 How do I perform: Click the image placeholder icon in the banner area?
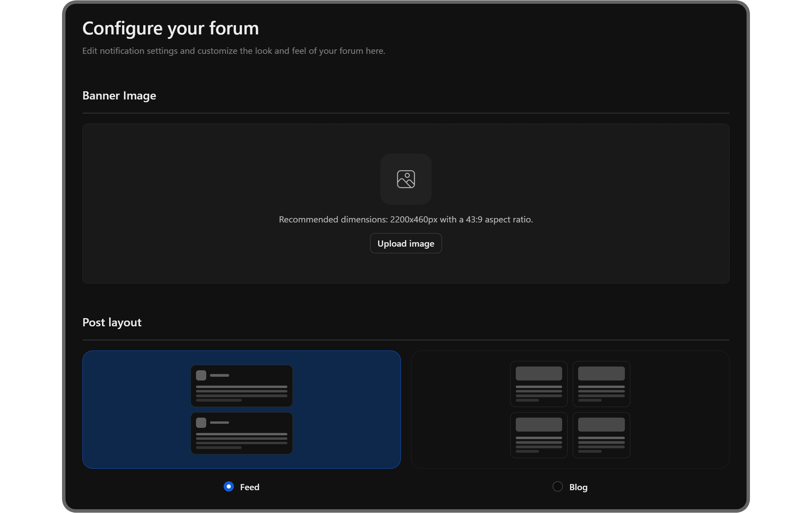(406, 179)
